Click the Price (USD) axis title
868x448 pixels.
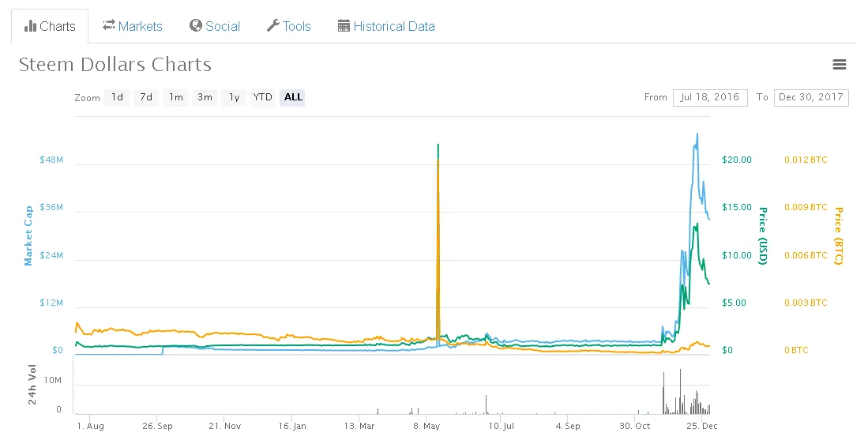763,235
